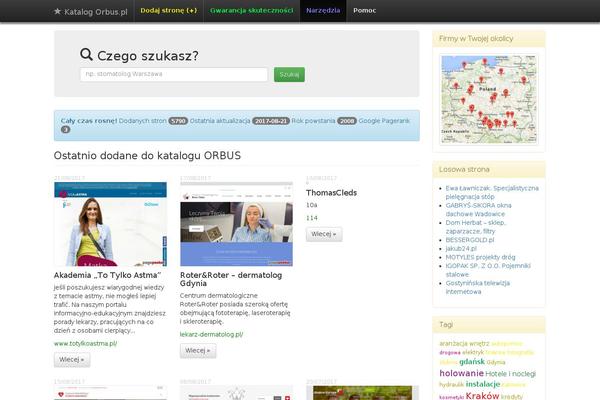Open the Akademia To Tylko Astma screenshot thumbnail
The image size is (600, 400).
111,224
